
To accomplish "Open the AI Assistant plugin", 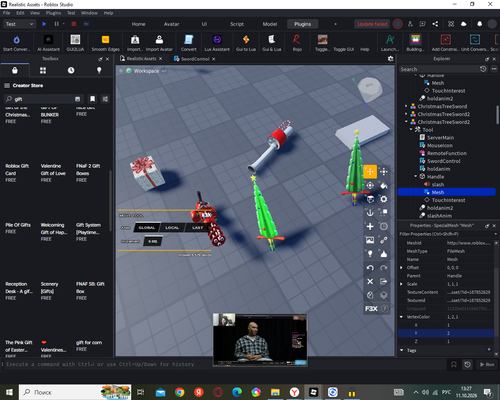I will 48,43.
